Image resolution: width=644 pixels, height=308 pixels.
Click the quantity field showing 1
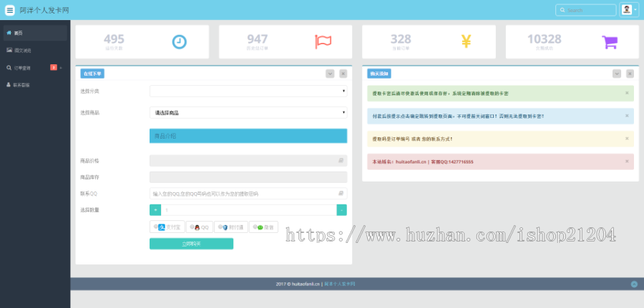tap(249, 210)
